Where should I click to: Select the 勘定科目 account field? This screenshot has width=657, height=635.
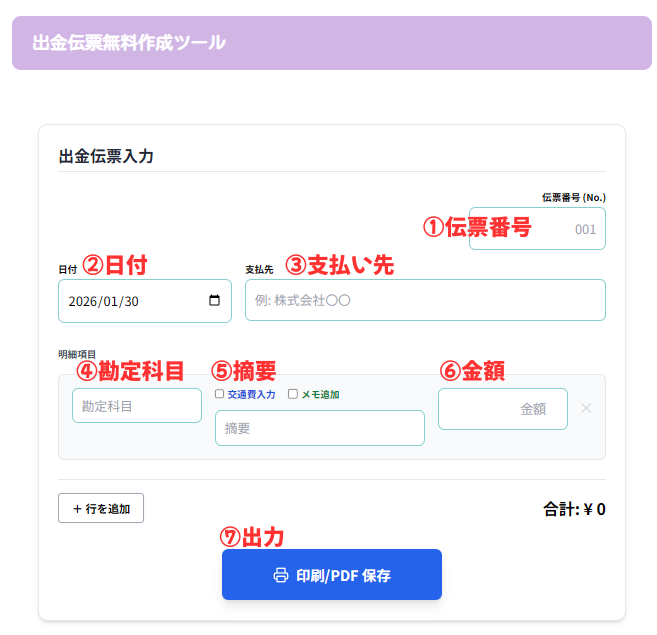137,406
